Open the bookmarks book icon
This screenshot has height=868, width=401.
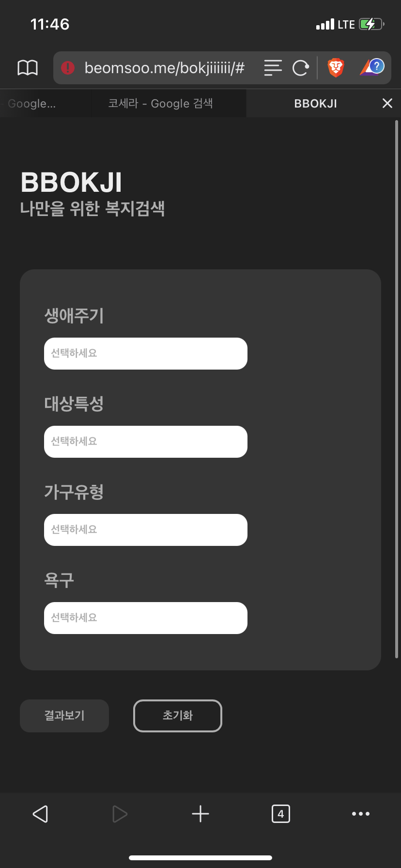[x=28, y=68]
